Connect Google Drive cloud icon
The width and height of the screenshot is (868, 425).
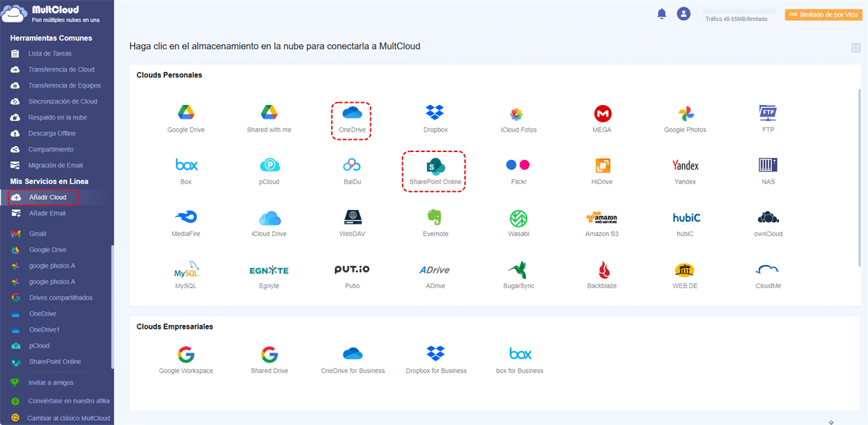tap(186, 113)
